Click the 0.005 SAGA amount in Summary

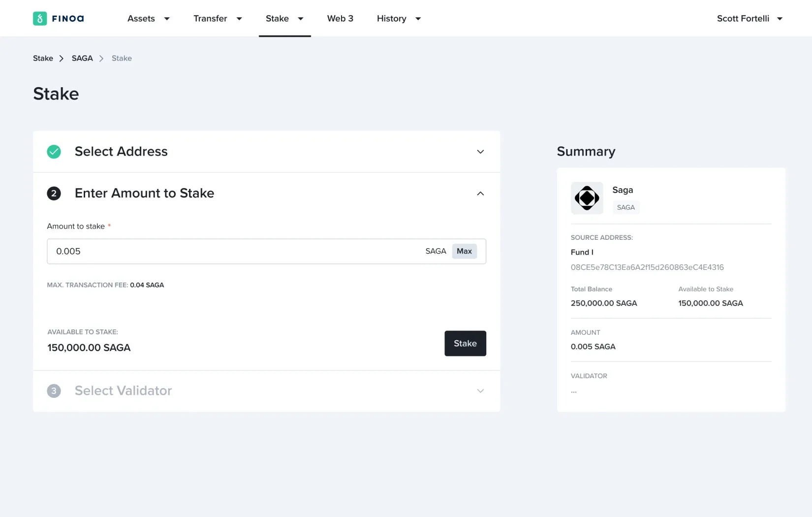593,347
